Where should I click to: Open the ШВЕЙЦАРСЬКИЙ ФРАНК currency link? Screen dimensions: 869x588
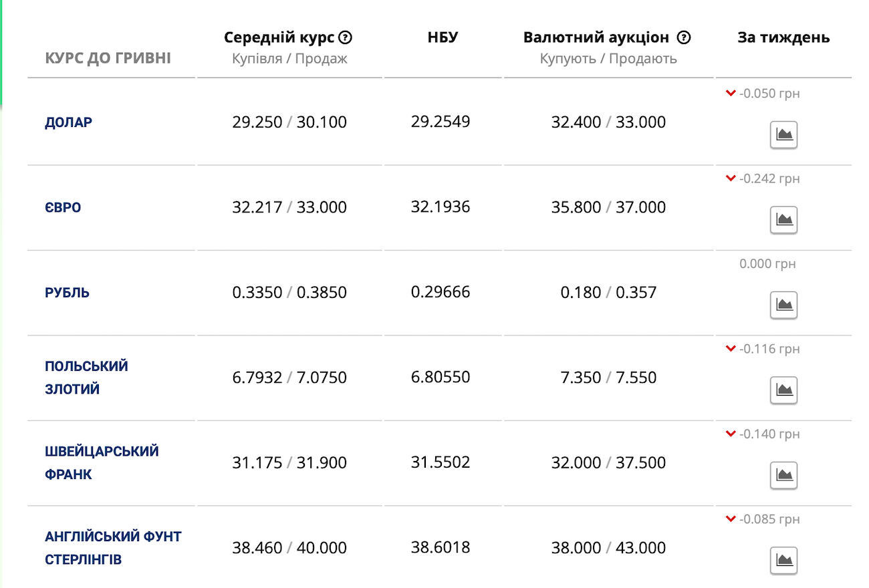tap(102, 462)
